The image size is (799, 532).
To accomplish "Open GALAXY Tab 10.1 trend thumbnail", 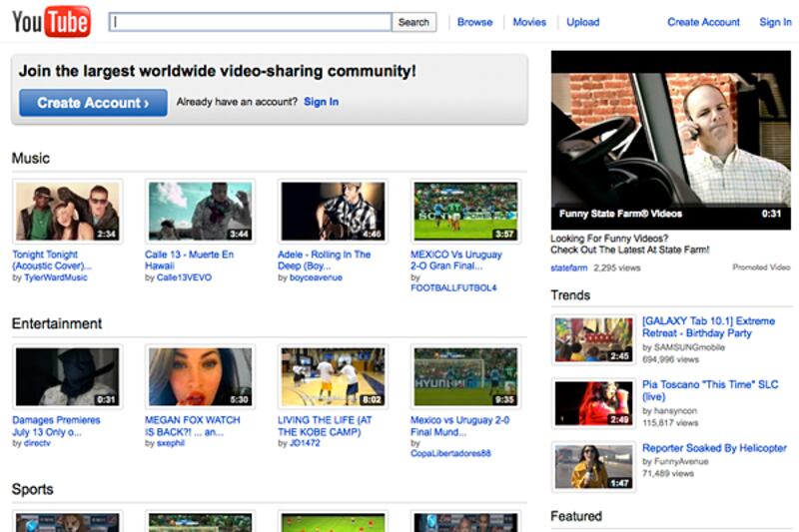I will point(593,339).
